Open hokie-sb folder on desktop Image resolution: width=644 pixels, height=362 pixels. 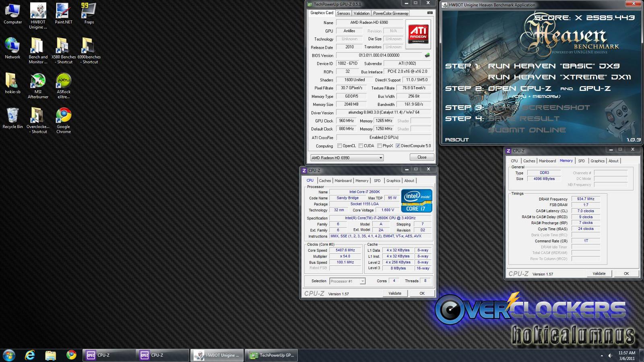(12, 83)
